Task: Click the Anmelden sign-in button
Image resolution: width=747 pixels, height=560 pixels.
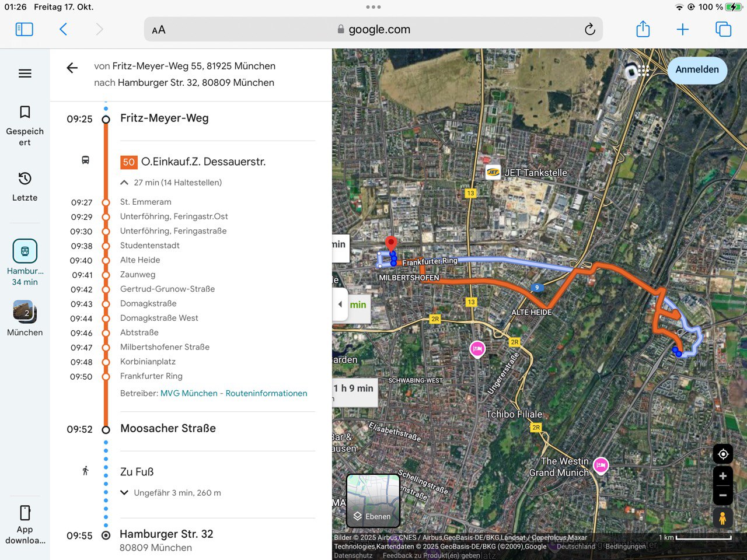Action: pos(697,70)
